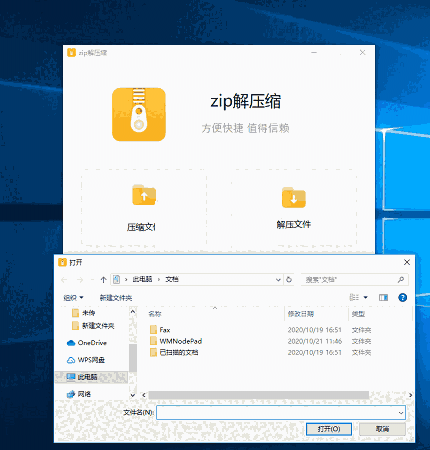Screen dimensions: 430x450
Task: Click the file list scroll left arrow
Action: coord(144,395)
